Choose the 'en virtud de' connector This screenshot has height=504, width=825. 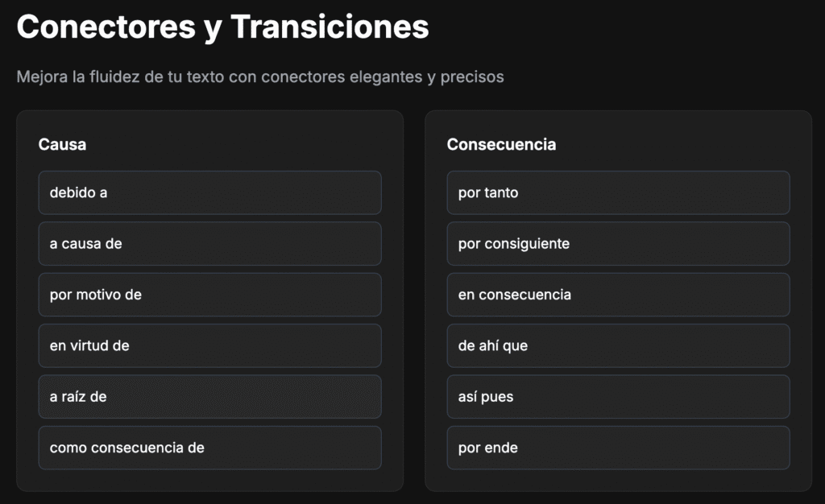click(x=209, y=345)
